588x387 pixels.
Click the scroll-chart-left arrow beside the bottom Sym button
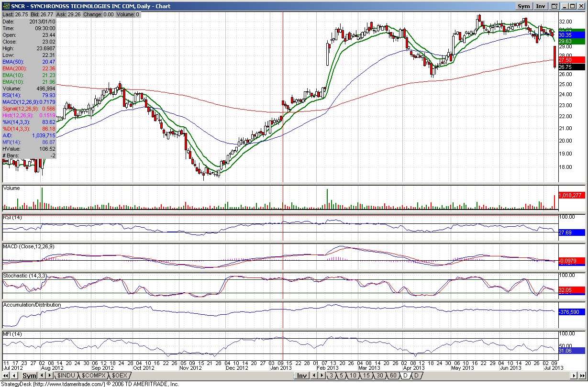pyautogui.click(x=13, y=376)
